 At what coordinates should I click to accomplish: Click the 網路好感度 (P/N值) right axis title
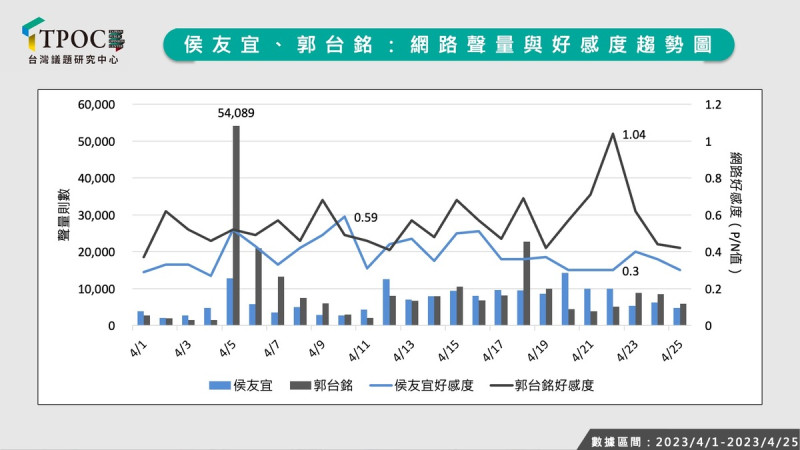tap(735, 212)
